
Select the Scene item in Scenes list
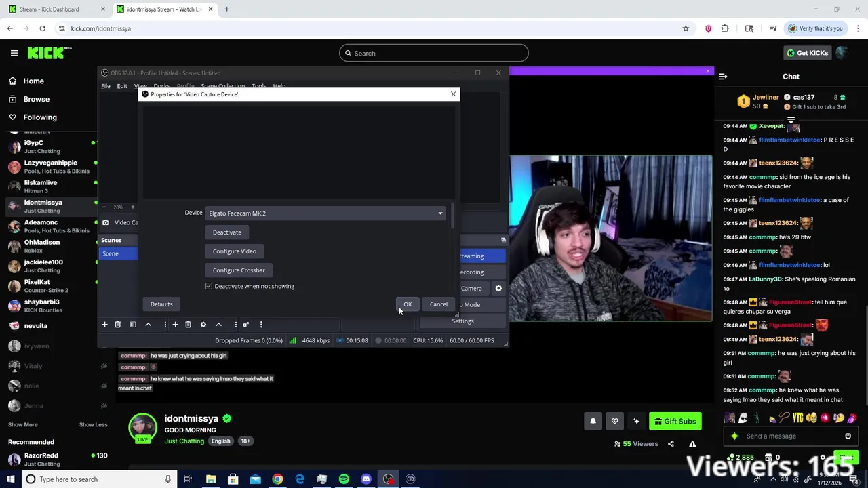click(x=119, y=253)
